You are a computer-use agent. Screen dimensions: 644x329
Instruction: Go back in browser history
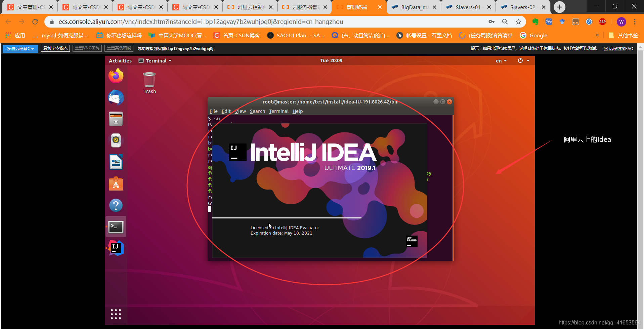[8, 22]
